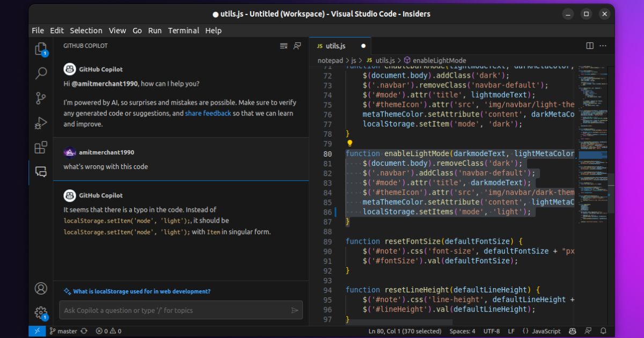Open the Manage gear icon
This screenshot has height=338, width=644.
[41, 312]
